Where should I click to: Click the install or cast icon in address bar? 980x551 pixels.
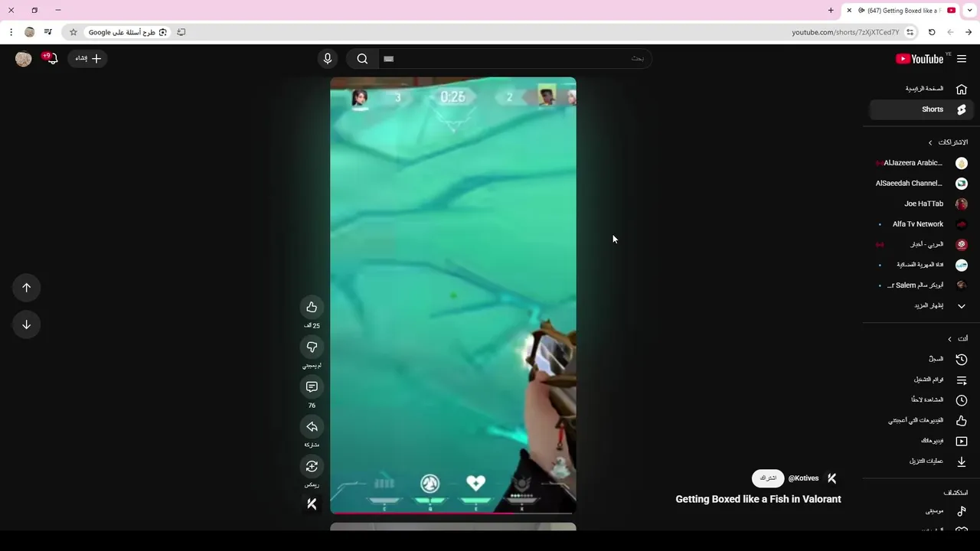pos(181,32)
